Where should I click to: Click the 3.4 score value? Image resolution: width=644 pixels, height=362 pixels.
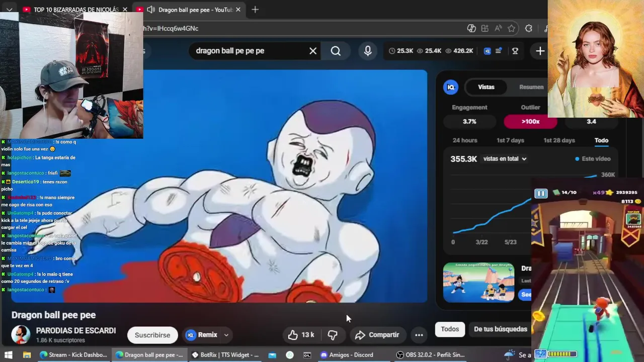591,121
